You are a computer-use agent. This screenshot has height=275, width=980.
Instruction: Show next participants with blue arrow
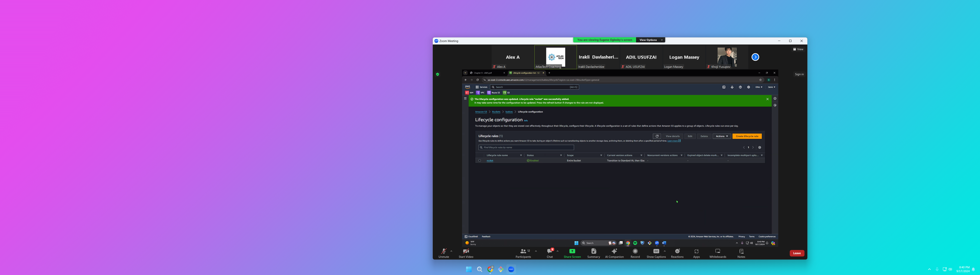click(x=755, y=57)
